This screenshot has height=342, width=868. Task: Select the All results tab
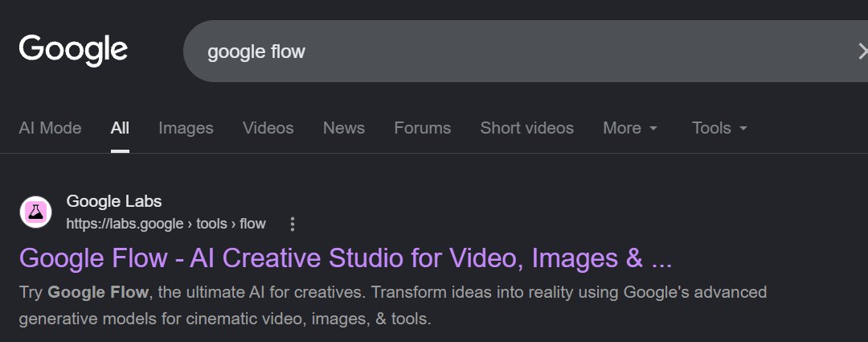pos(120,128)
